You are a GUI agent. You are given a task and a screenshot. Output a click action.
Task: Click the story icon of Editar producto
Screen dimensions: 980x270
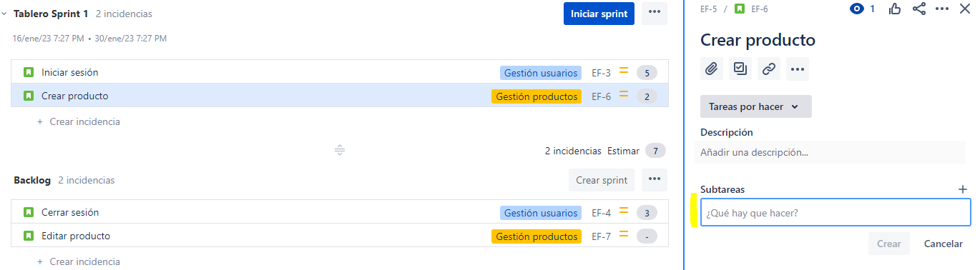coord(29,236)
